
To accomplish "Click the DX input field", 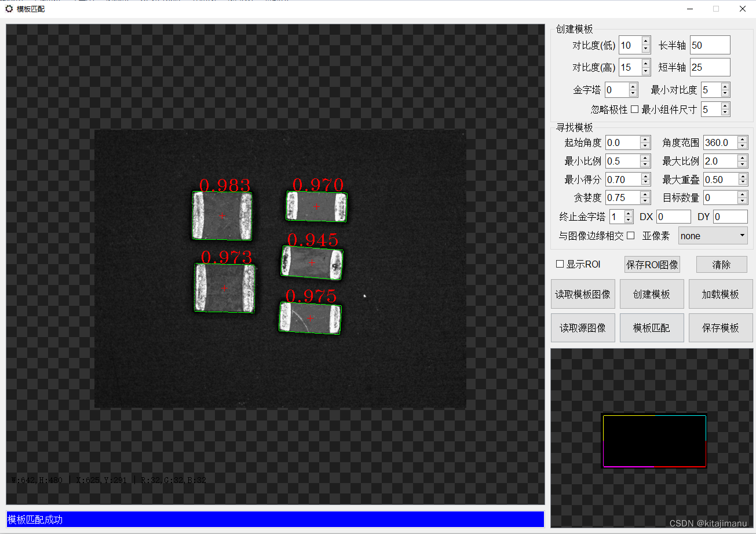I will pos(674,217).
